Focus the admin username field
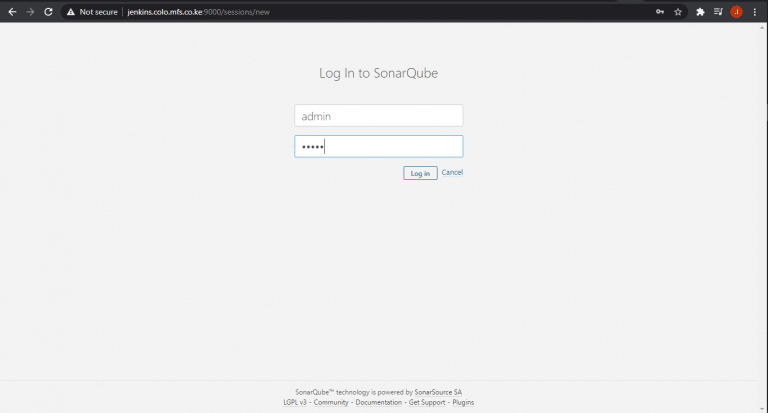768x413 pixels. click(379, 116)
